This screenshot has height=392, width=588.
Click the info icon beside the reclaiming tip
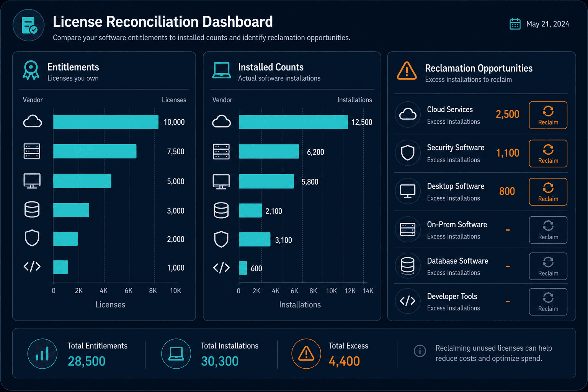pyautogui.click(x=420, y=351)
